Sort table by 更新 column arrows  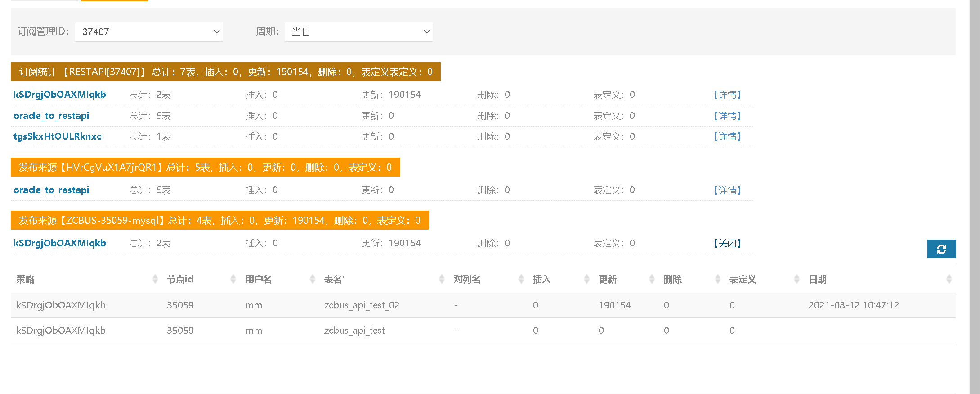652,279
